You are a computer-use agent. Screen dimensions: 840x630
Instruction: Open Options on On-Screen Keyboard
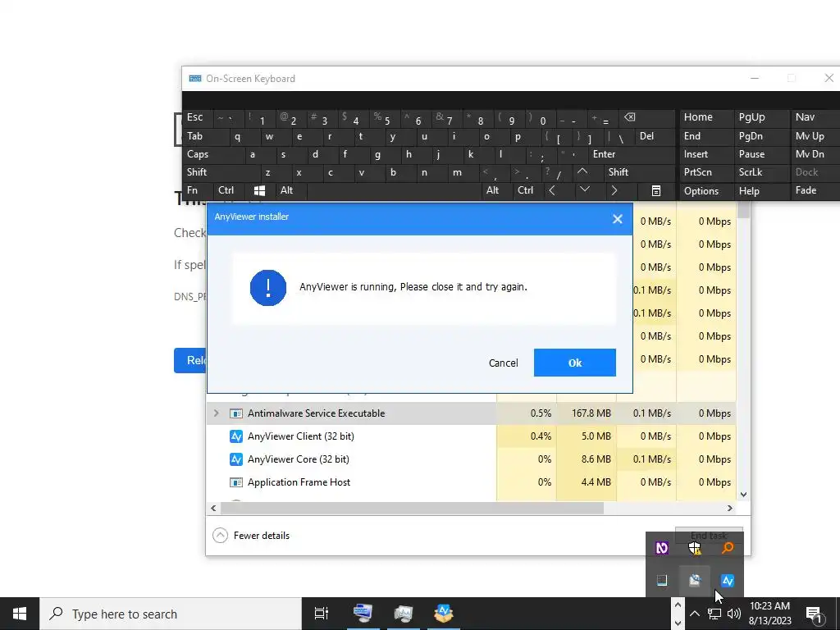point(706,190)
